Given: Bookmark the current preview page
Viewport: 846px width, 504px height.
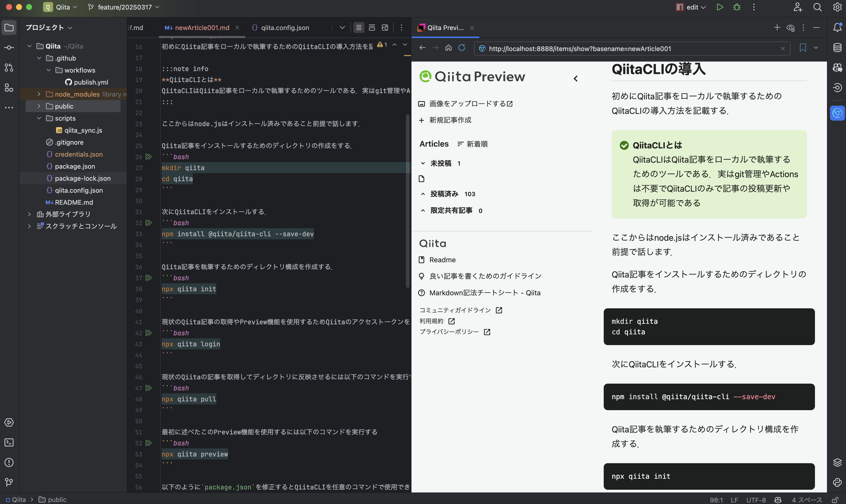Looking at the screenshot, I should pos(802,48).
